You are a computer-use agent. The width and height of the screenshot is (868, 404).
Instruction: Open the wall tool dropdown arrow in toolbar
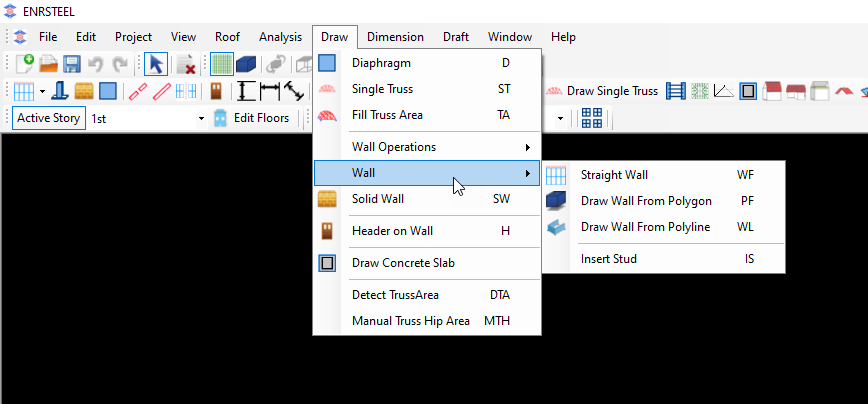tap(42, 91)
